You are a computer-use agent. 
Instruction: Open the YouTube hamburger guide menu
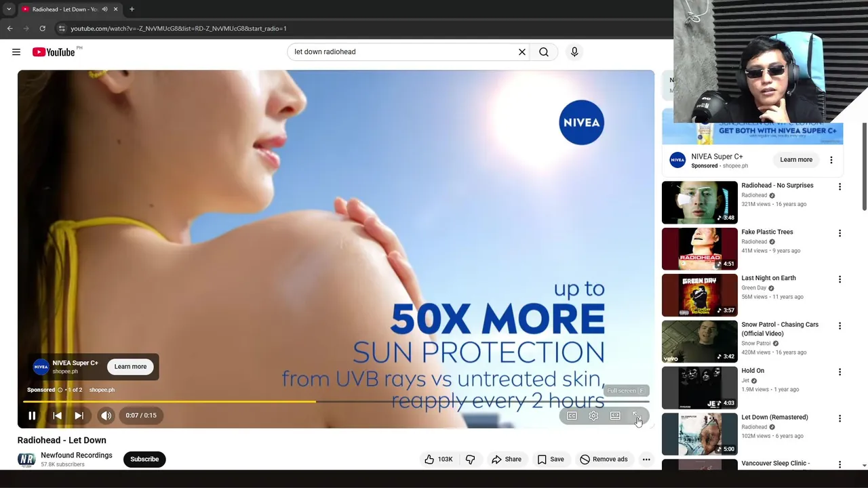16,52
